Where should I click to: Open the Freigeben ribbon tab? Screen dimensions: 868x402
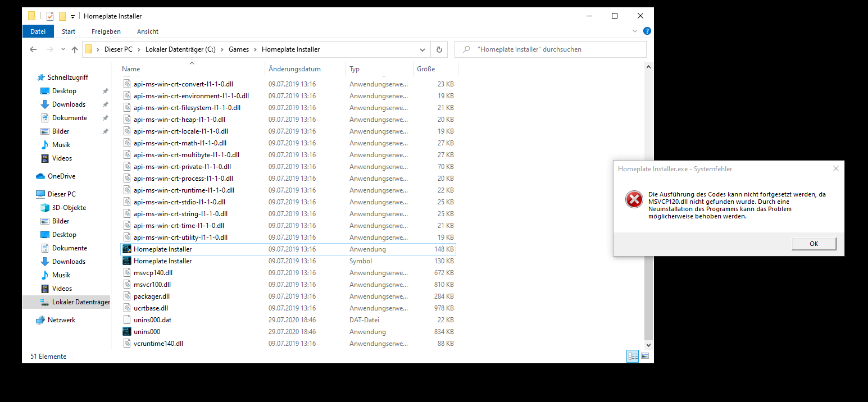point(106,31)
